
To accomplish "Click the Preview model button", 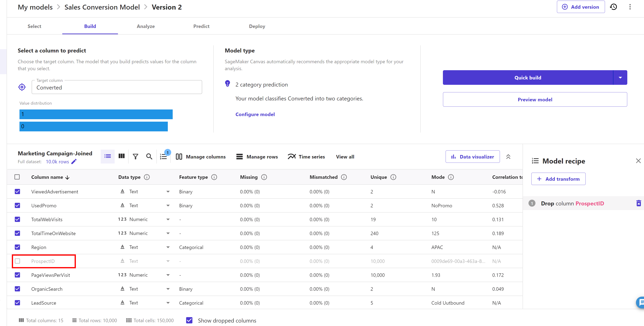I will coord(535,99).
